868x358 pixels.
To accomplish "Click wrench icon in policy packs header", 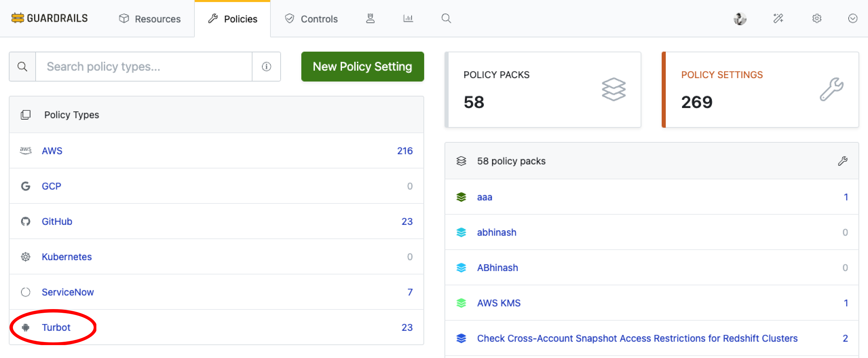I will [843, 161].
